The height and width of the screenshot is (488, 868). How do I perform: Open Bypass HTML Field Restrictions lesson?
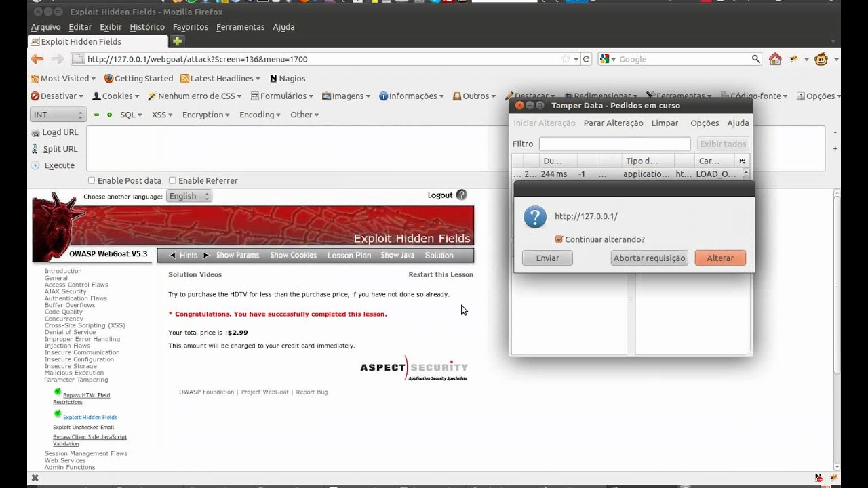(81, 399)
